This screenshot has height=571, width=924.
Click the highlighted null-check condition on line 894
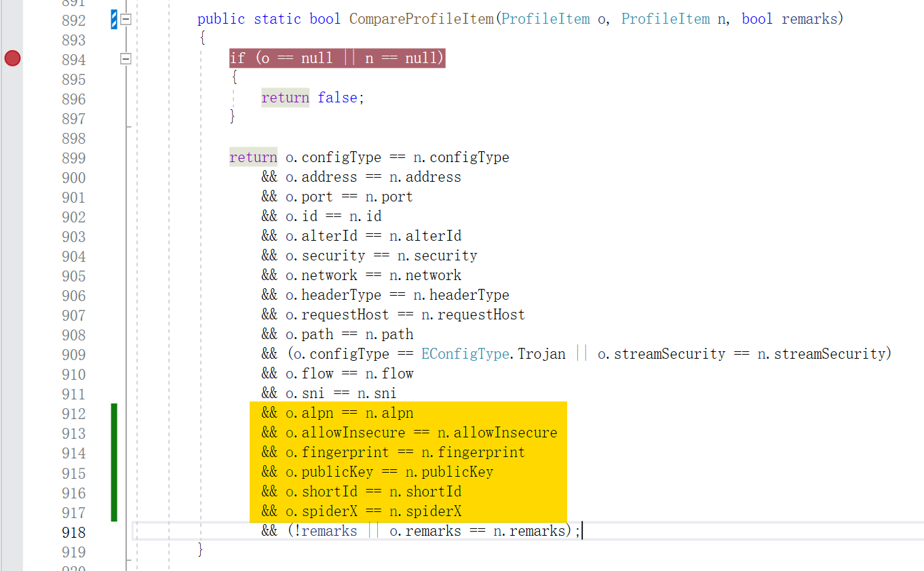[x=336, y=58]
